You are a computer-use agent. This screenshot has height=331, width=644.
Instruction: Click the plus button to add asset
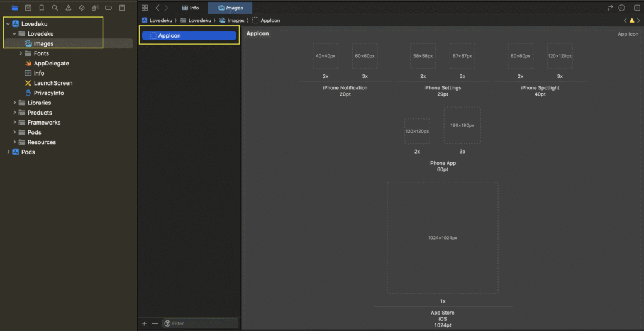point(144,323)
